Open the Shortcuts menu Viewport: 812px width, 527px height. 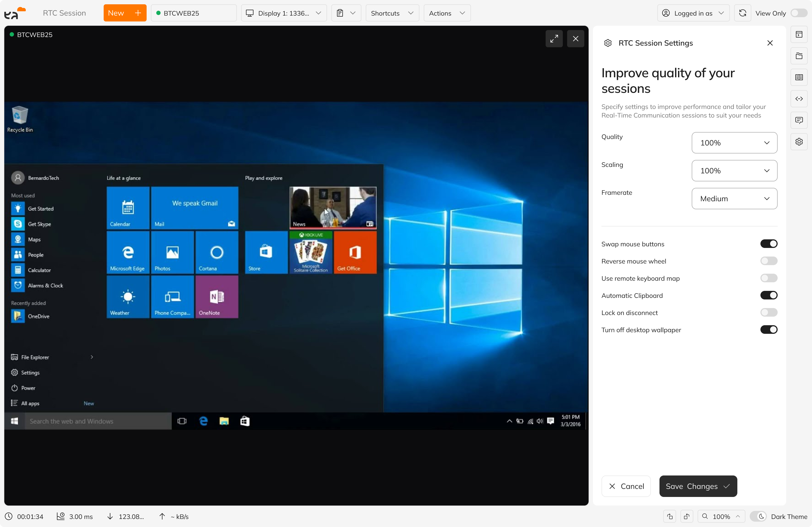point(392,13)
